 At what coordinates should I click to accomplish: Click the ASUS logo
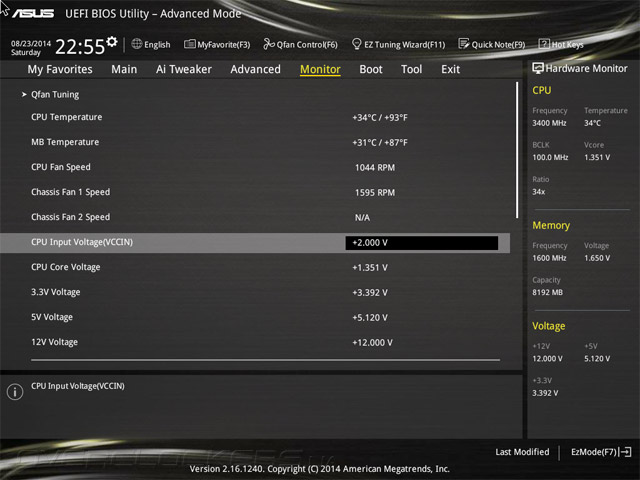coord(33,14)
